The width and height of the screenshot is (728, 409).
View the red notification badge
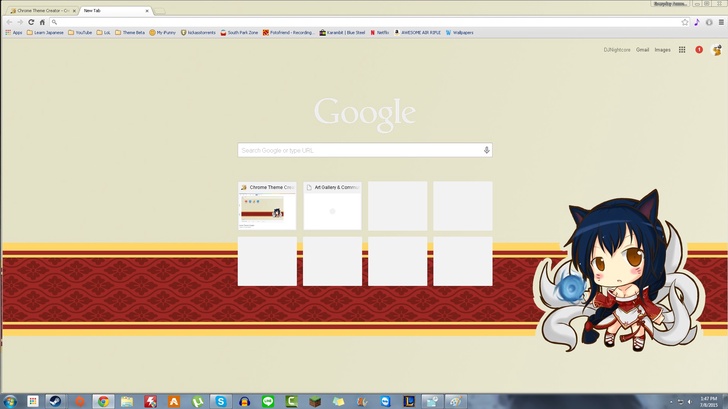tap(699, 50)
